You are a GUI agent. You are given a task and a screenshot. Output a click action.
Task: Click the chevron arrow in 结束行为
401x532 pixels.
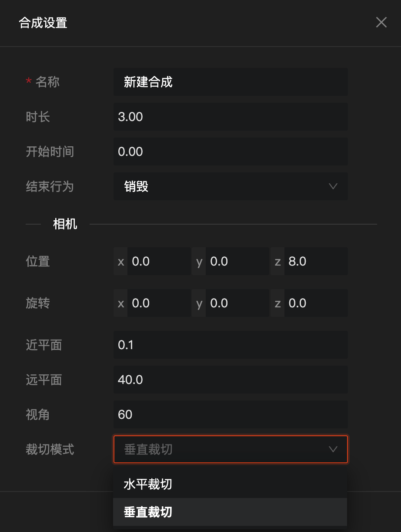333,186
